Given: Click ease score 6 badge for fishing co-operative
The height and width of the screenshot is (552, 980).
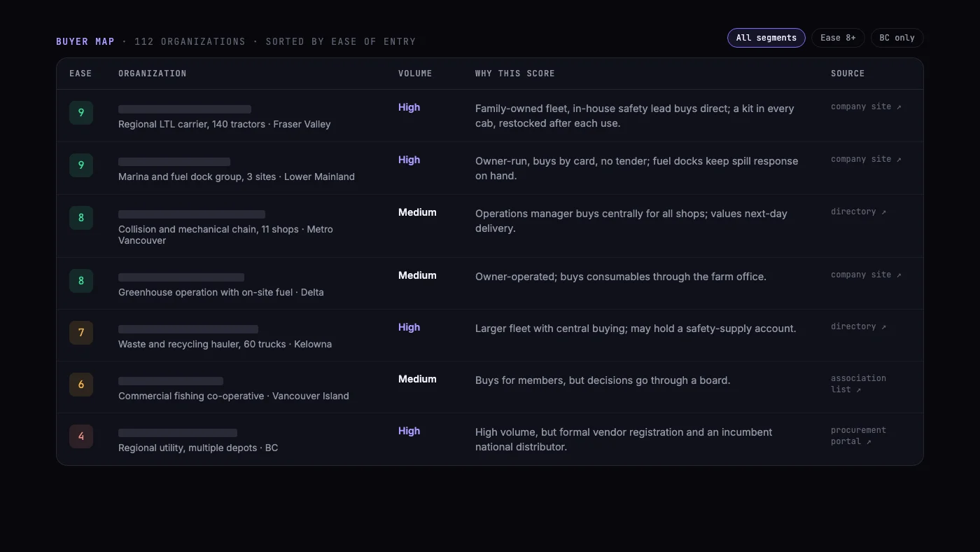Looking at the screenshot, I should (81, 385).
